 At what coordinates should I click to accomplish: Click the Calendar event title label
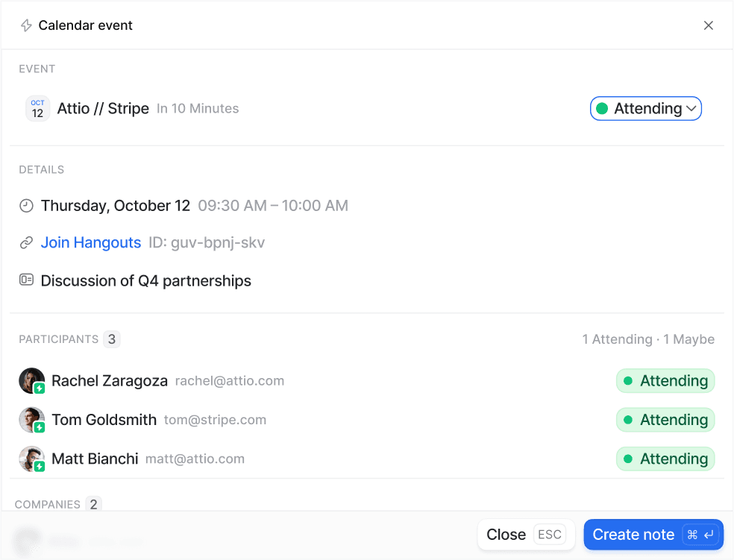(x=84, y=25)
